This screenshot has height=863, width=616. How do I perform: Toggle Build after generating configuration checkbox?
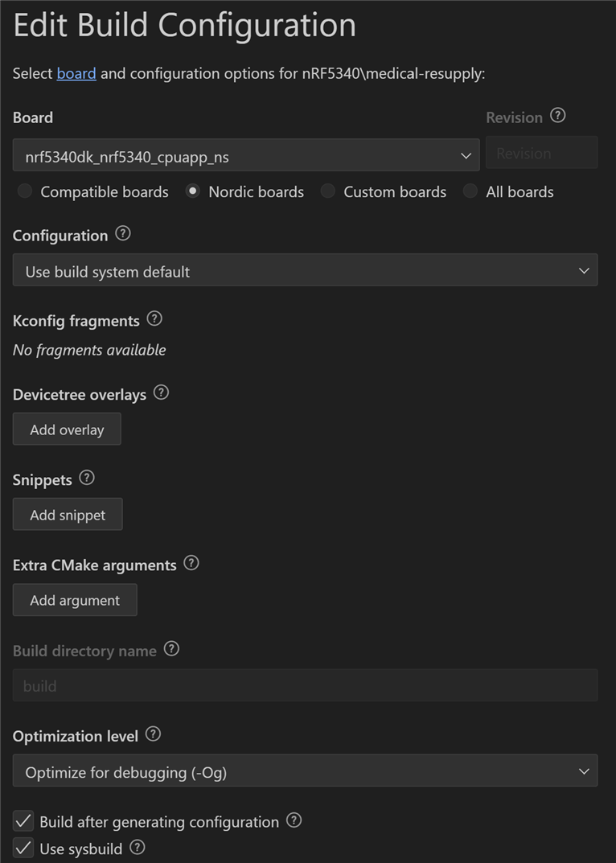coord(23,821)
